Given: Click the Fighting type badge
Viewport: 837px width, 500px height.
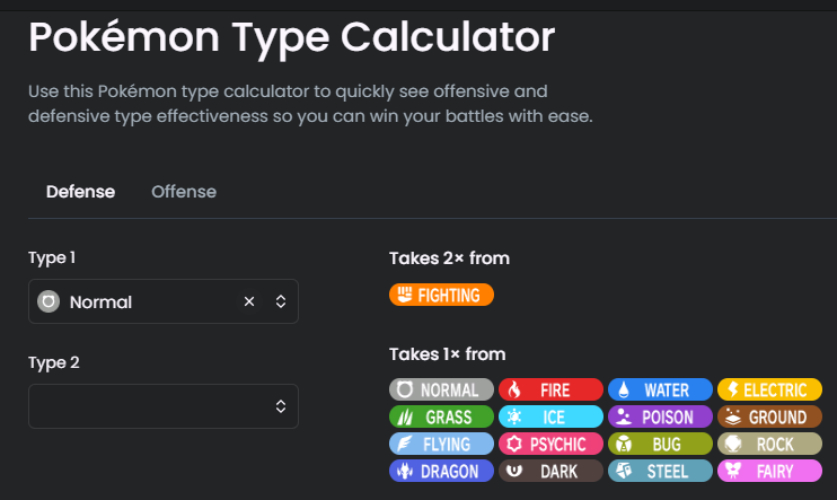Looking at the screenshot, I should (x=441, y=295).
